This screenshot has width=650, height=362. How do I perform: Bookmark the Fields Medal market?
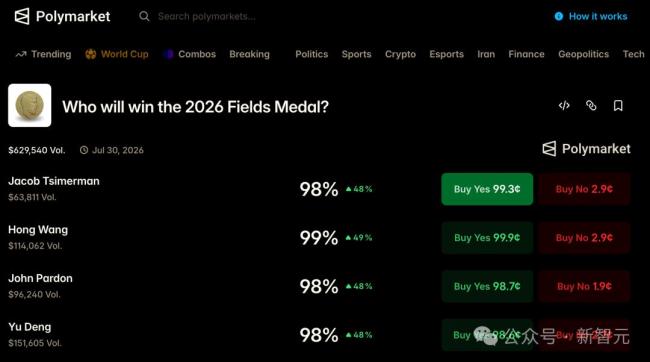point(618,106)
